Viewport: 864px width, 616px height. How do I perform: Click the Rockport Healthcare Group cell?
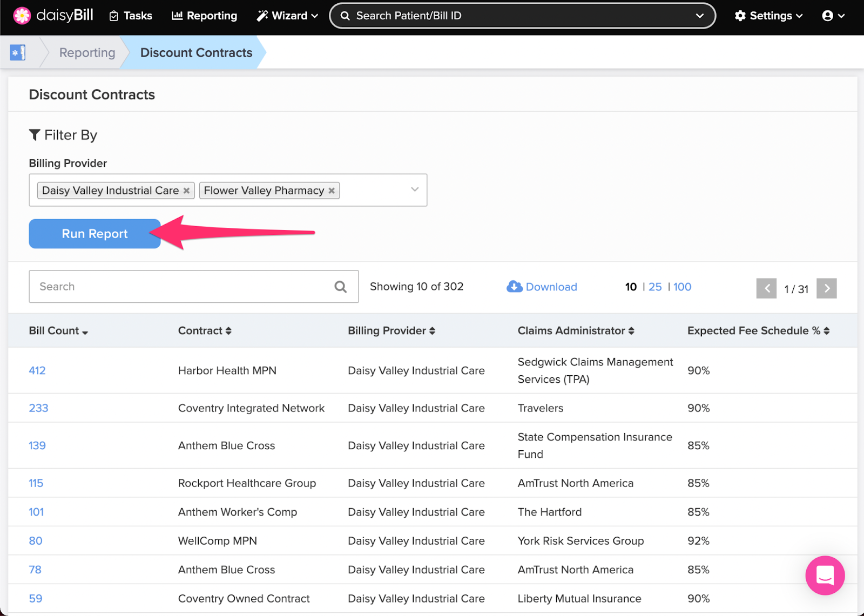(x=247, y=483)
